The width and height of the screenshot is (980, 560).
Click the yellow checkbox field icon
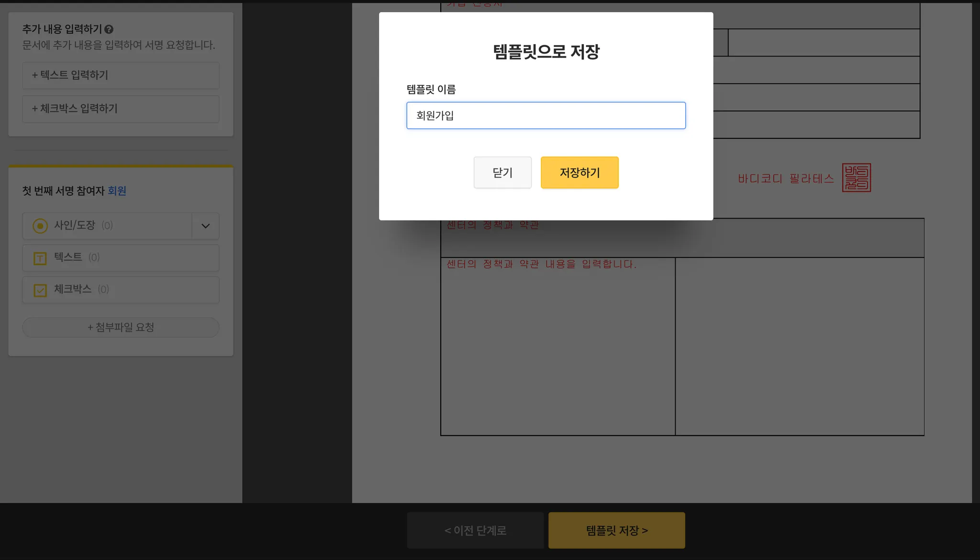[x=40, y=290]
